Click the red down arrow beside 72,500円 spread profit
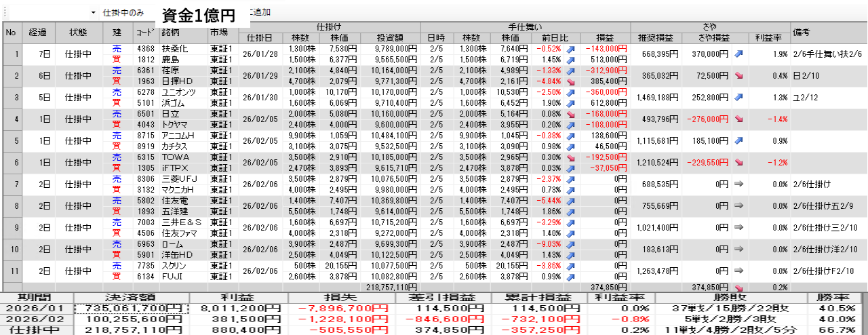The width and height of the screenshot is (868, 335). coord(738,75)
